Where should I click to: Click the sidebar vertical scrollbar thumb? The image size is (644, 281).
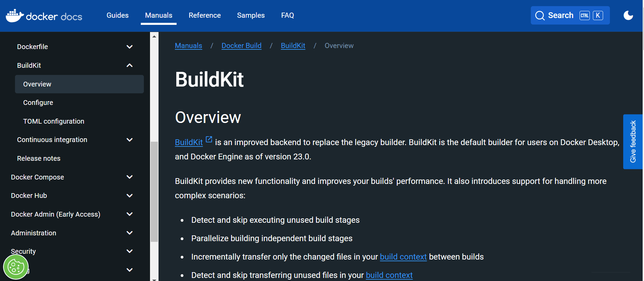[154, 192]
